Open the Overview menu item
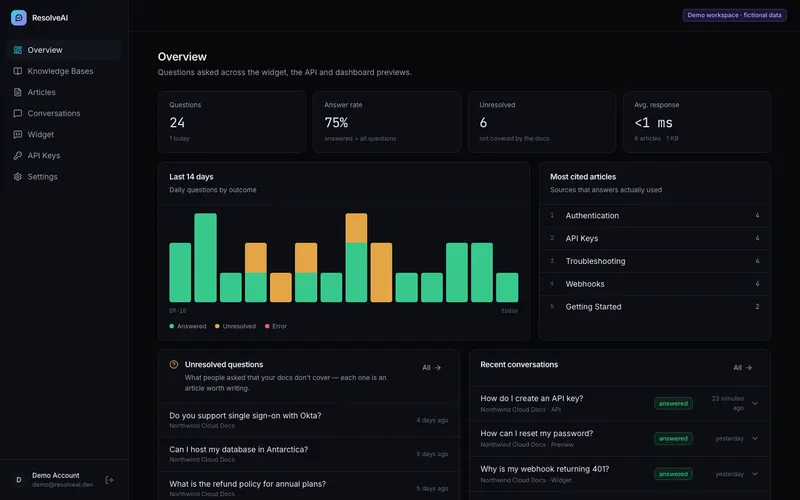800x500 pixels. pyautogui.click(x=64, y=50)
